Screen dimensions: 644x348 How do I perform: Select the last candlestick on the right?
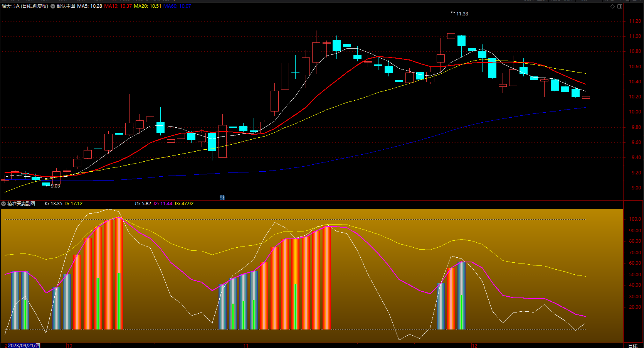click(x=586, y=98)
